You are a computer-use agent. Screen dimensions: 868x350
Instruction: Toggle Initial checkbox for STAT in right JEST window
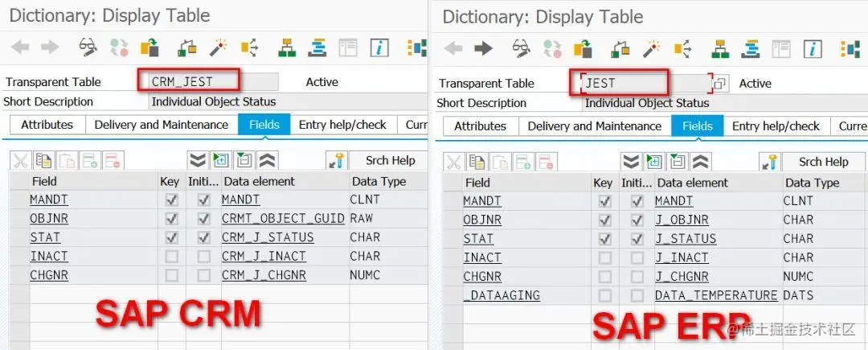[637, 239]
